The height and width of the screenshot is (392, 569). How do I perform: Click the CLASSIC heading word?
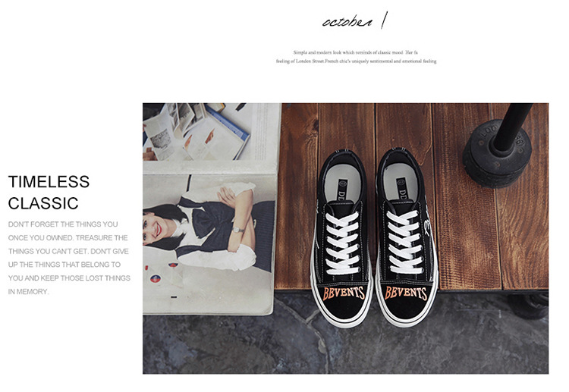click(x=43, y=203)
